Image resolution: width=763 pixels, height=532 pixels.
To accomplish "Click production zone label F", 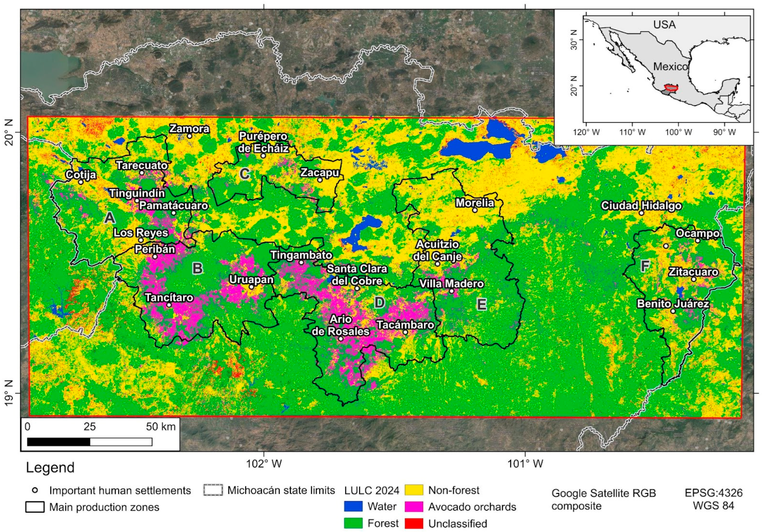I will [645, 266].
